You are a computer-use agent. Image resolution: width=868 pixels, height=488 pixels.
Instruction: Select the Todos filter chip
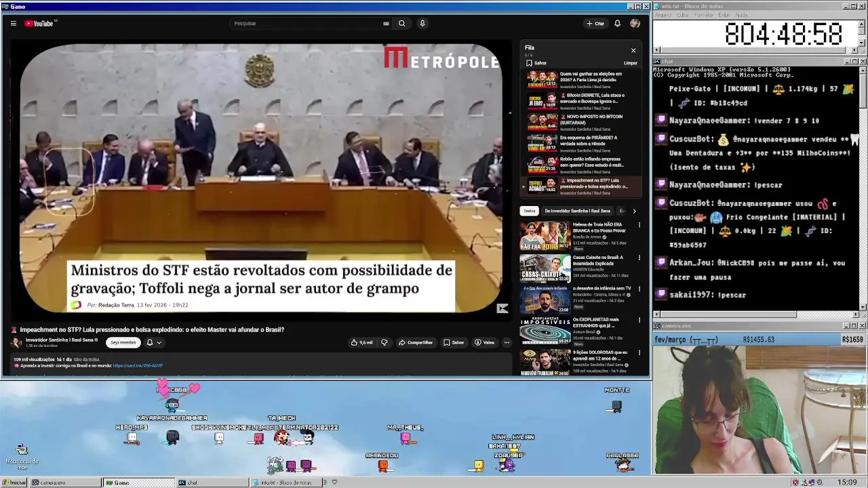coord(529,211)
